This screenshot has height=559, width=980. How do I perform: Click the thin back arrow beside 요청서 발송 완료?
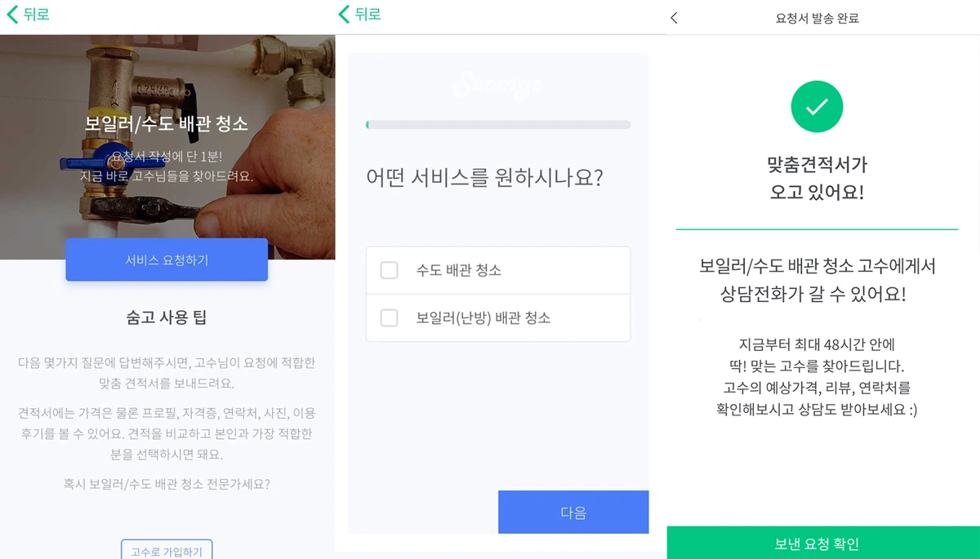674,18
